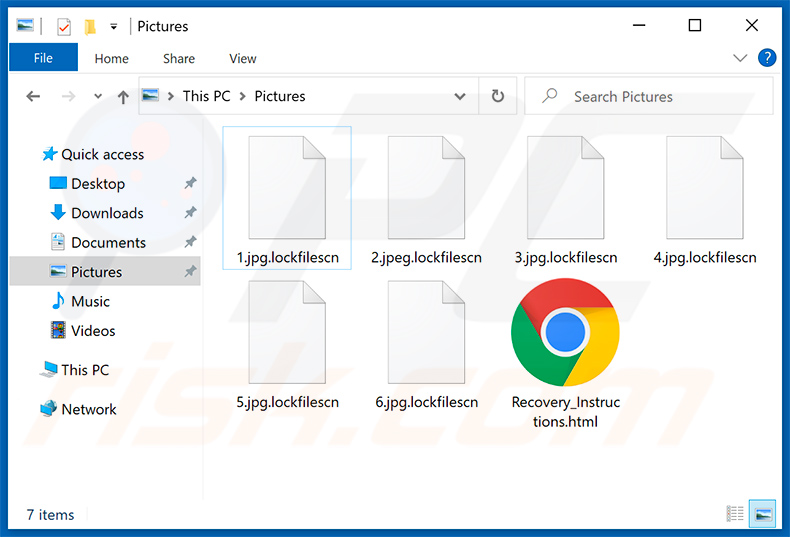
Task: Open the breadcrumb arrow after This PC
Action: (x=243, y=96)
